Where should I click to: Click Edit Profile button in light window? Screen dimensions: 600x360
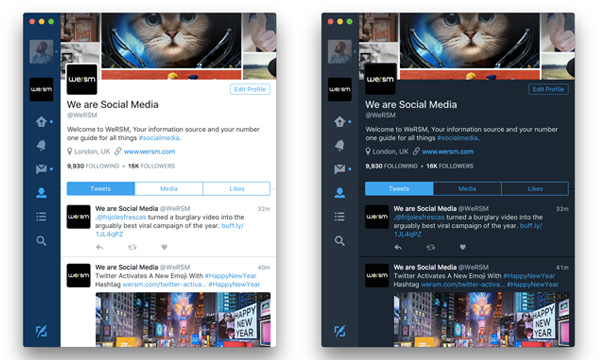(250, 89)
